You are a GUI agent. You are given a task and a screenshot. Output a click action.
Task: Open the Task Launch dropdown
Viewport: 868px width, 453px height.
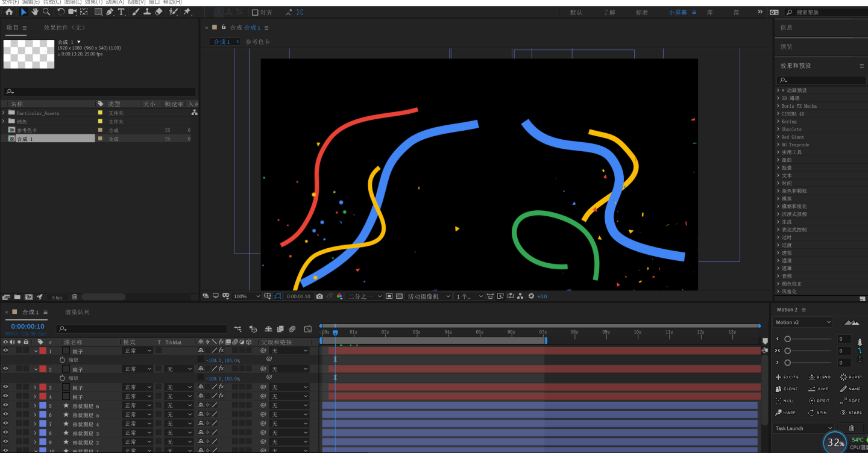[803, 428]
